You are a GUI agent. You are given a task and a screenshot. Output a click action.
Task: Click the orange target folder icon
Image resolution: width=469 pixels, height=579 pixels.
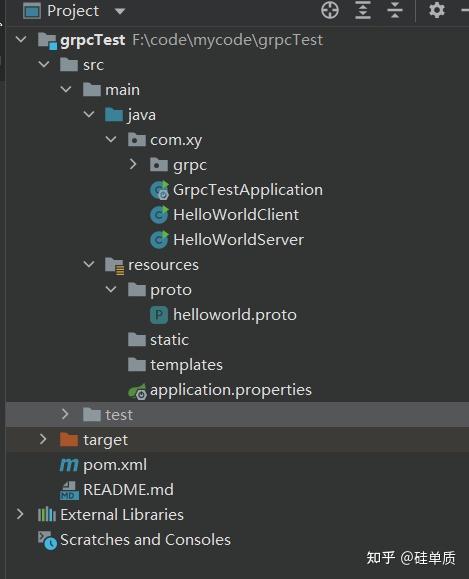point(69,439)
